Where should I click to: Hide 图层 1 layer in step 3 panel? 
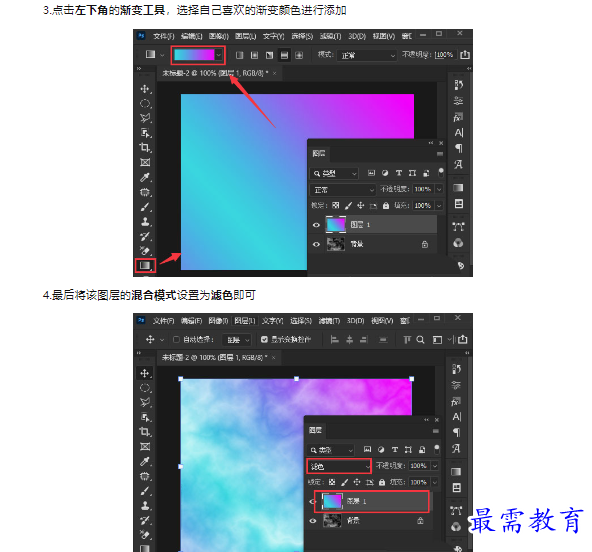(316, 225)
